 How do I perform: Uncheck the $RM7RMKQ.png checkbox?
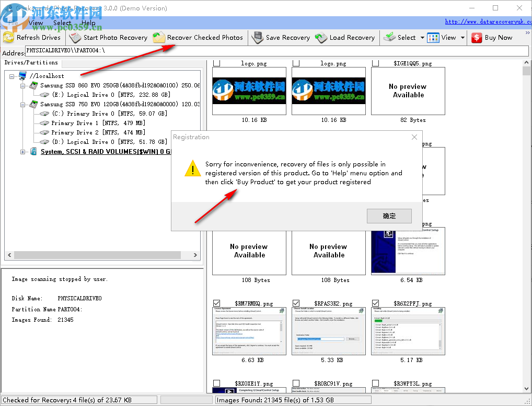[x=216, y=303]
